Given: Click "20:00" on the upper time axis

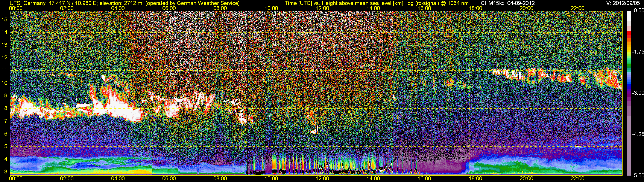Looking at the screenshot, I should point(527,8).
